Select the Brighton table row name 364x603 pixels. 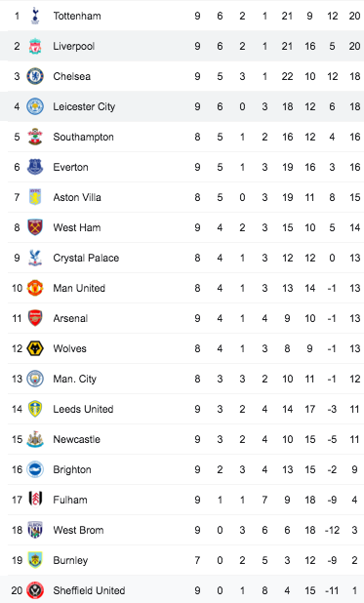tap(72, 469)
